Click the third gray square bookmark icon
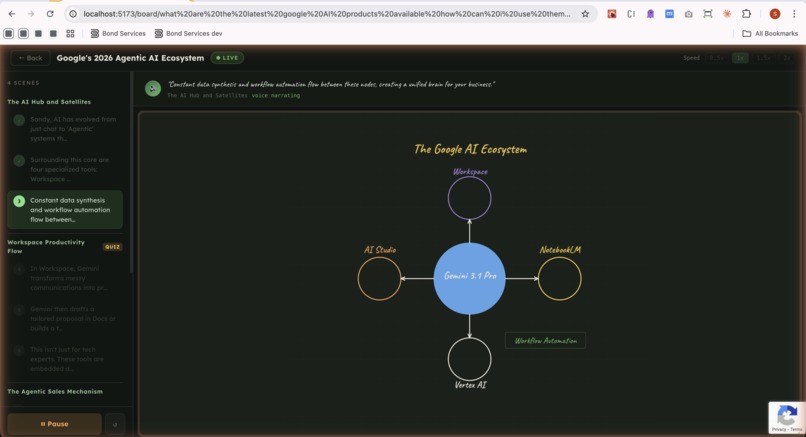806x437 pixels. coord(39,33)
